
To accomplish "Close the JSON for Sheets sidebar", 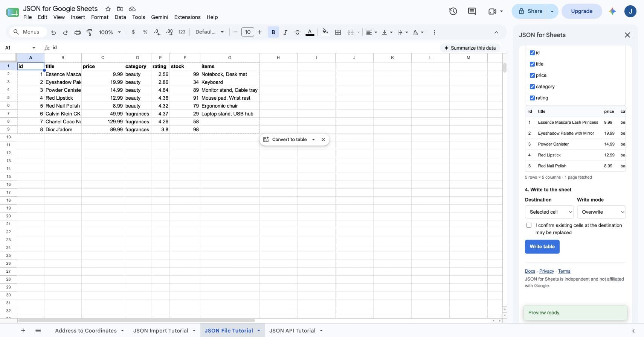I will click(627, 35).
